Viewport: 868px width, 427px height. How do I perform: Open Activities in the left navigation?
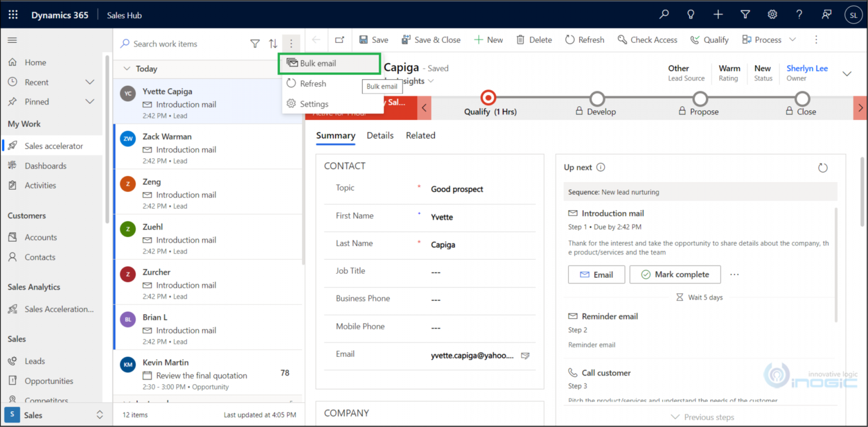(x=40, y=185)
